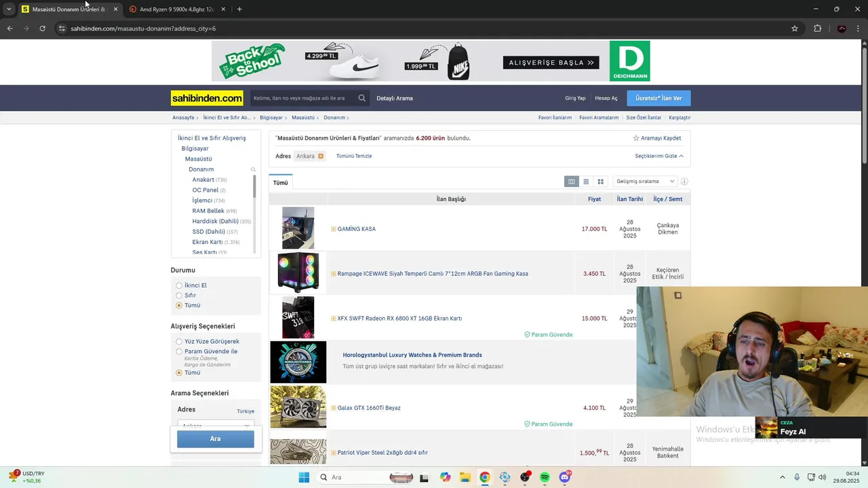This screenshot has width=868, height=488.
Task: Open GAMİNG KASA listing thumbnail
Action: pyautogui.click(x=298, y=228)
